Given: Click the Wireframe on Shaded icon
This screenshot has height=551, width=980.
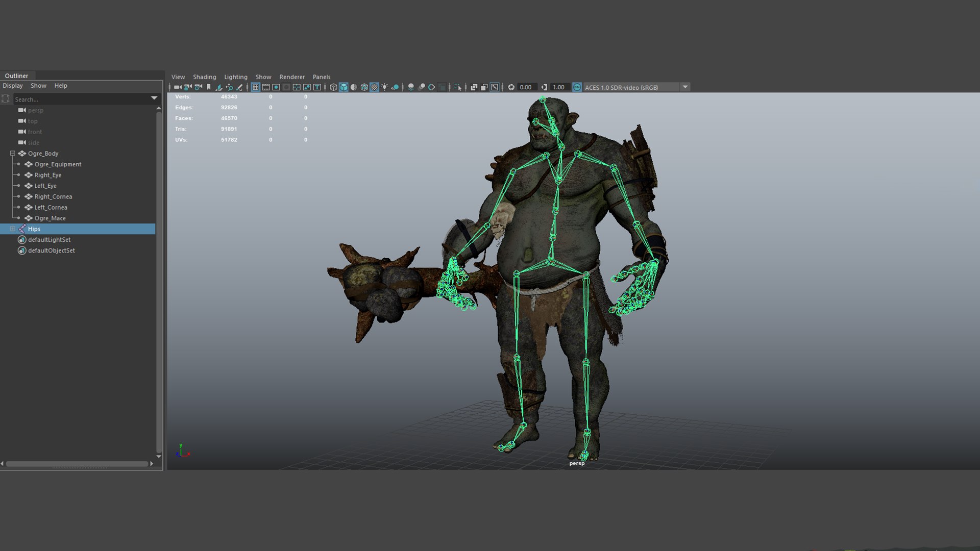Looking at the screenshot, I should [x=364, y=87].
